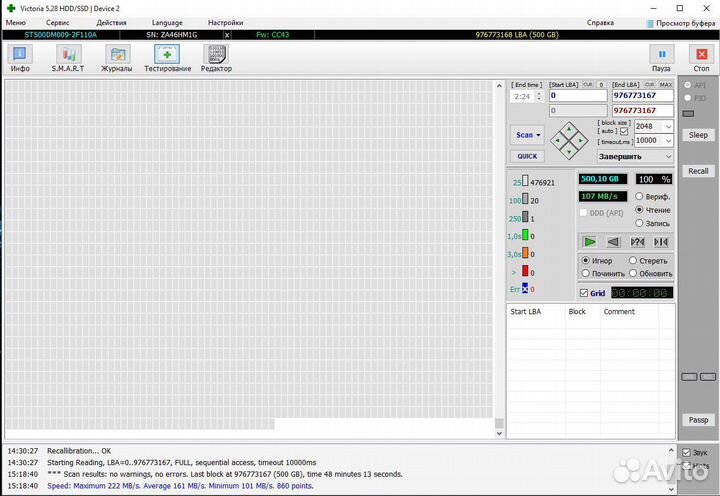Open the Настройки menu

[225, 22]
